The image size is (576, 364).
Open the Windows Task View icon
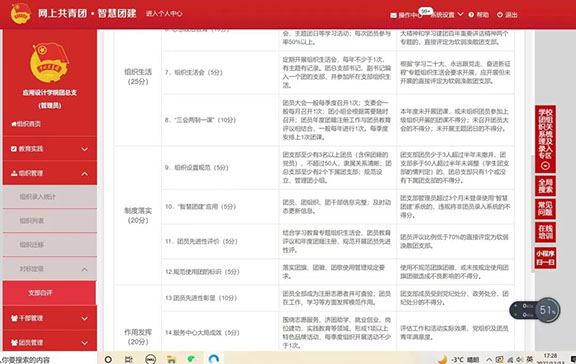click(129, 359)
